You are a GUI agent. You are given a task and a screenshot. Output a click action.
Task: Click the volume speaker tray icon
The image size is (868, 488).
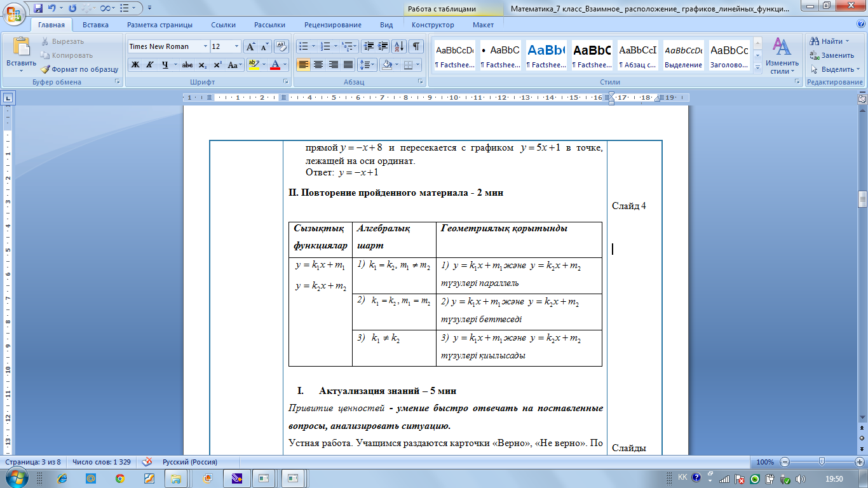point(800,478)
